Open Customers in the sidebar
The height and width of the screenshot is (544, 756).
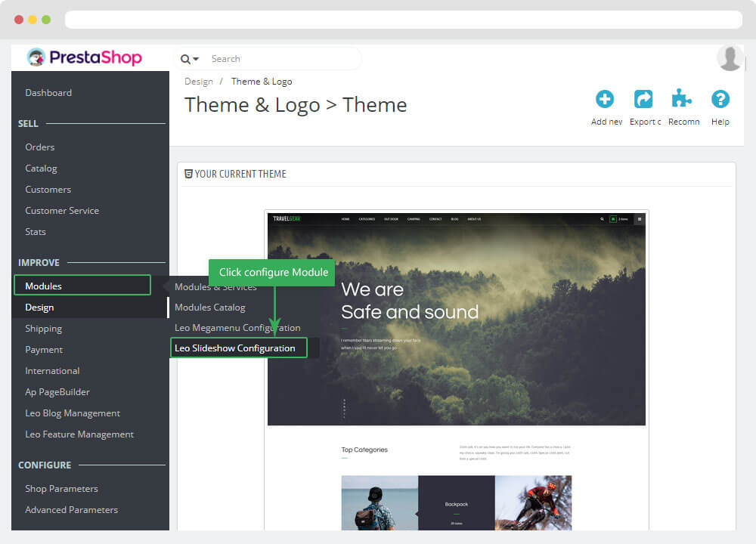coord(48,190)
